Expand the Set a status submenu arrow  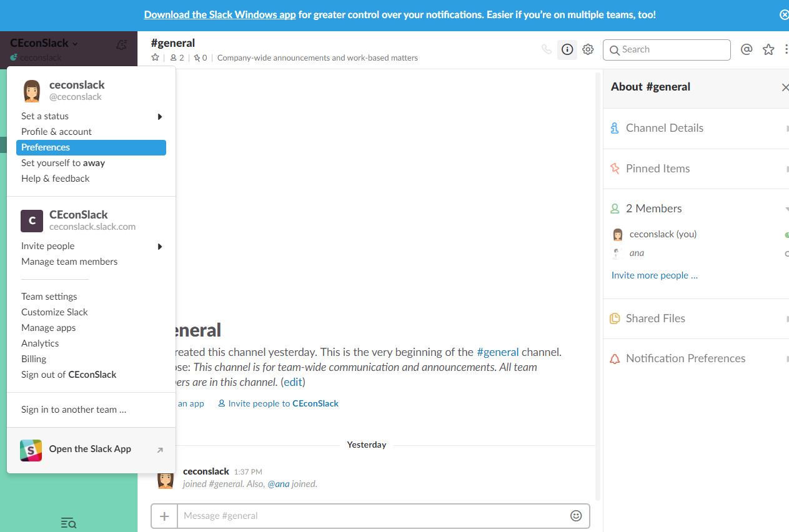(160, 116)
